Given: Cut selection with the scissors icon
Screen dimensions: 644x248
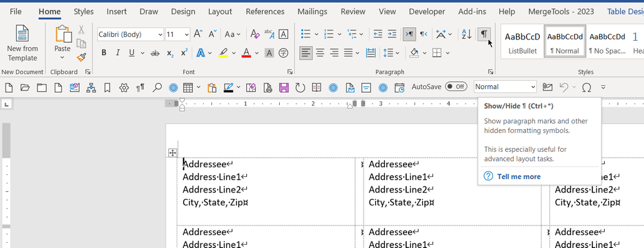Looking at the screenshot, I should click(81, 30).
